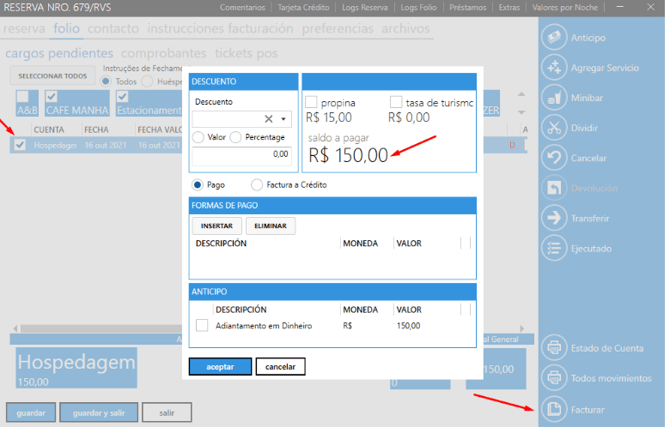Expand the Descuento dropdown arrow
670x433 pixels.
[284, 119]
